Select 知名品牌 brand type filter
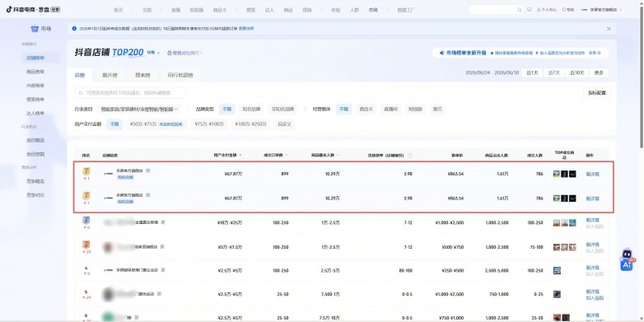644x322 pixels. 251,110
